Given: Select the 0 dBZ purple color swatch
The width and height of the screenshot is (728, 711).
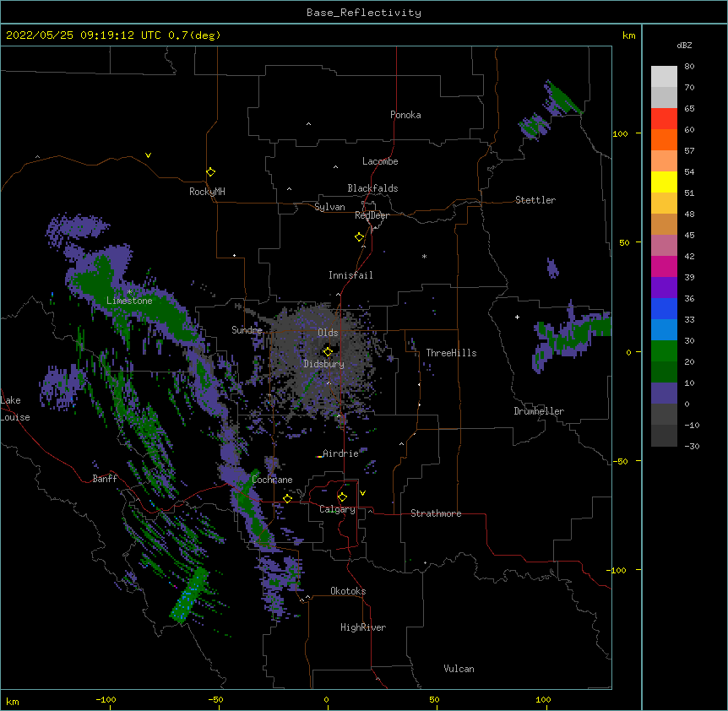Looking at the screenshot, I should (664, 393).
